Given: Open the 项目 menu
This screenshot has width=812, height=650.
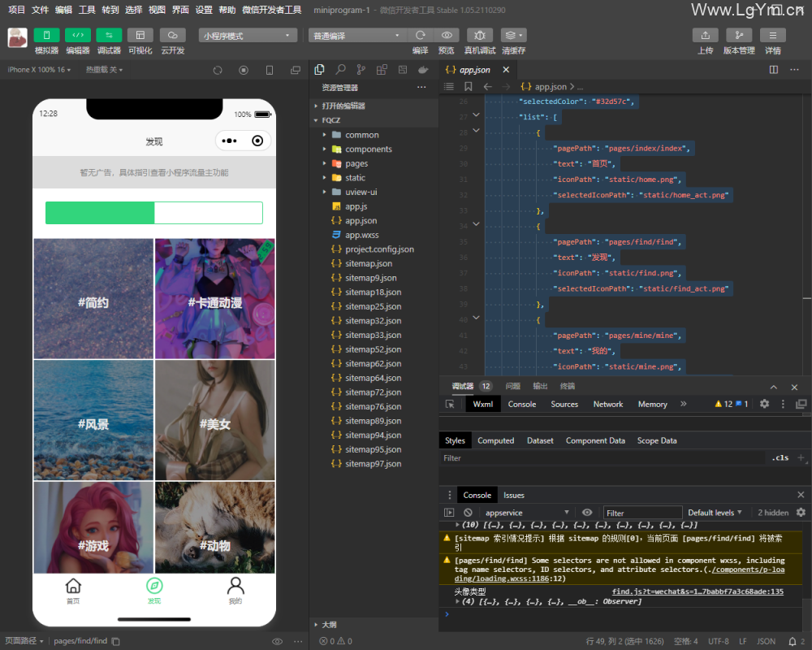Looking at the screenshot, I should click(16, 10).
